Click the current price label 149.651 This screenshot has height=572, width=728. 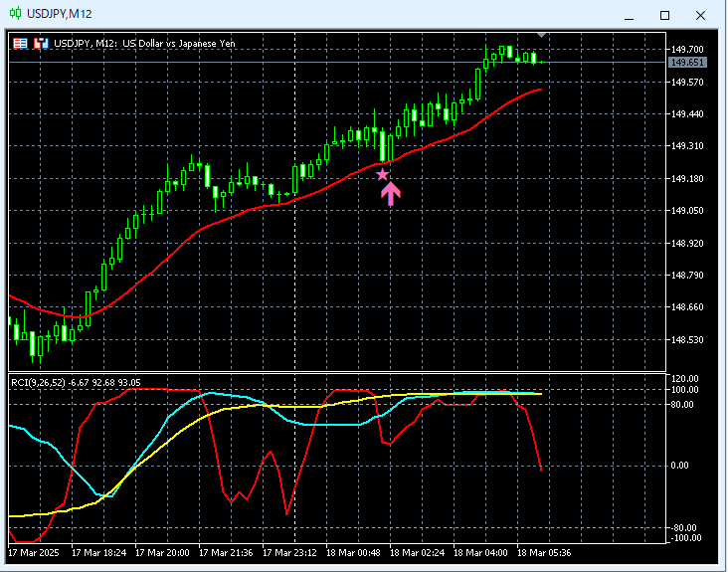click(x=687, y=63)
